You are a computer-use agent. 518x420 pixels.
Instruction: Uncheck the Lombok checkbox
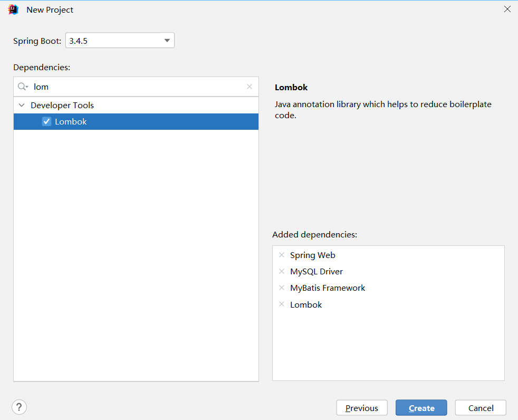[x=46, y=121]
